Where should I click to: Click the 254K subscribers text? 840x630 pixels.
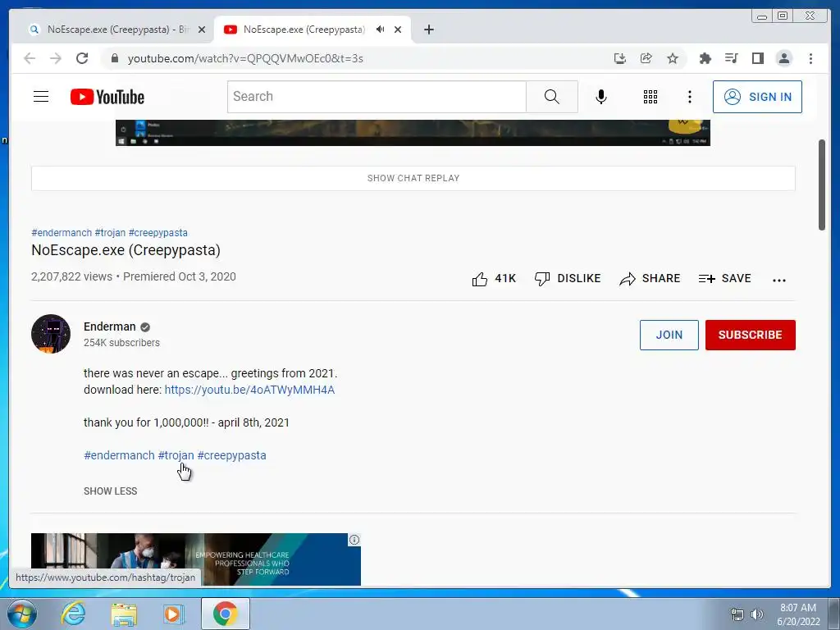(x=121, y=342)
